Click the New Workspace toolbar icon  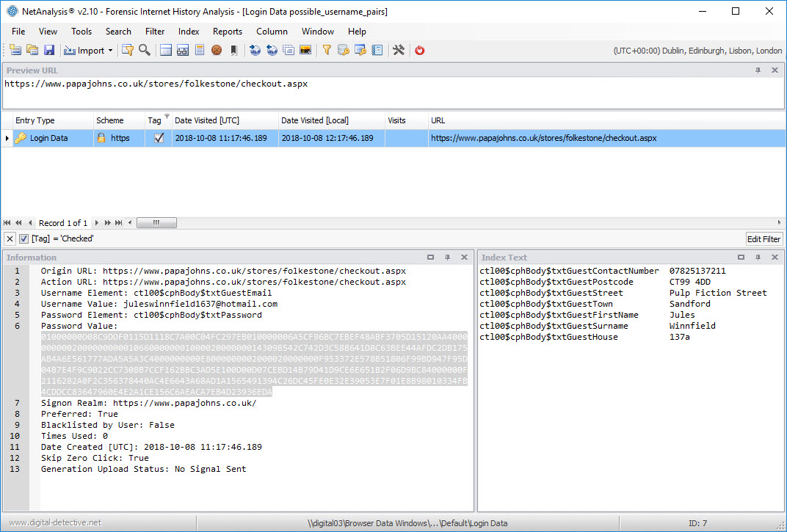(x=15, y=50)
